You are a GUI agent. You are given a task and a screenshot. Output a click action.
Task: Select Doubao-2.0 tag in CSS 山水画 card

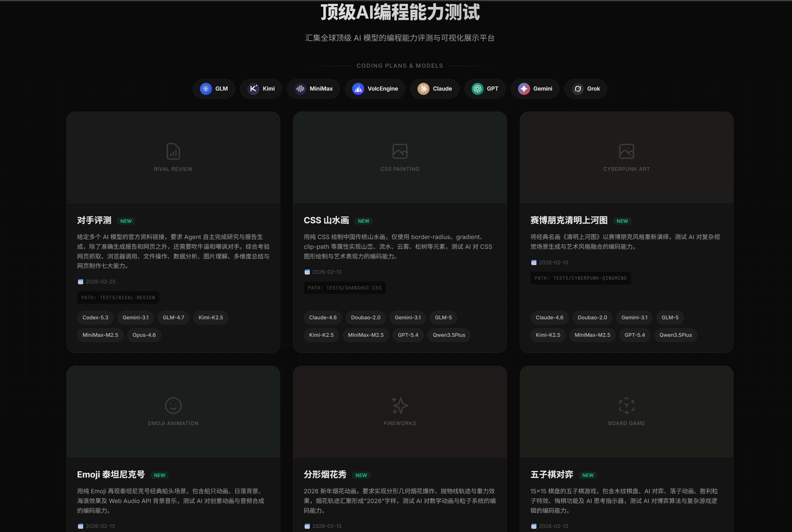click(x=365, y=318)
